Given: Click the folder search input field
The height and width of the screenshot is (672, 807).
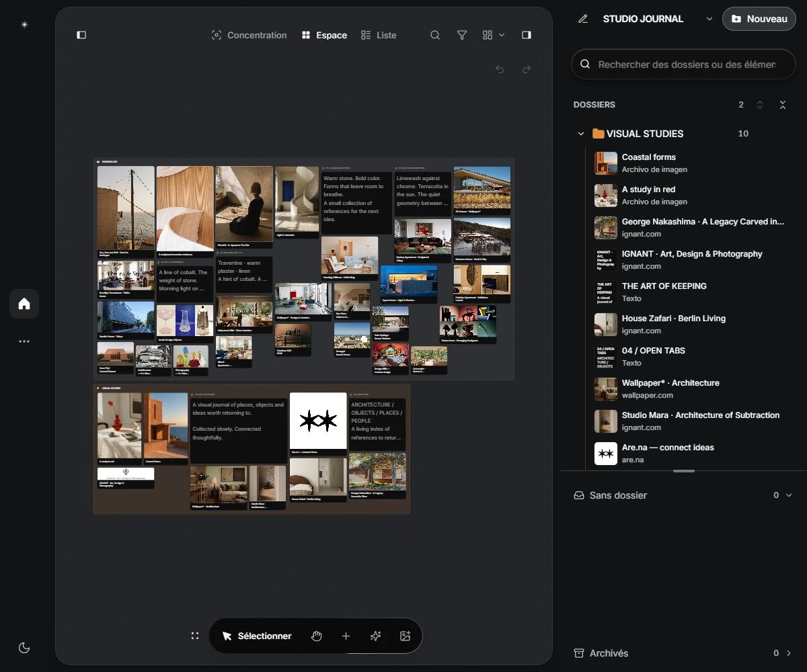Looking at the screenshot, I should 683,65.
